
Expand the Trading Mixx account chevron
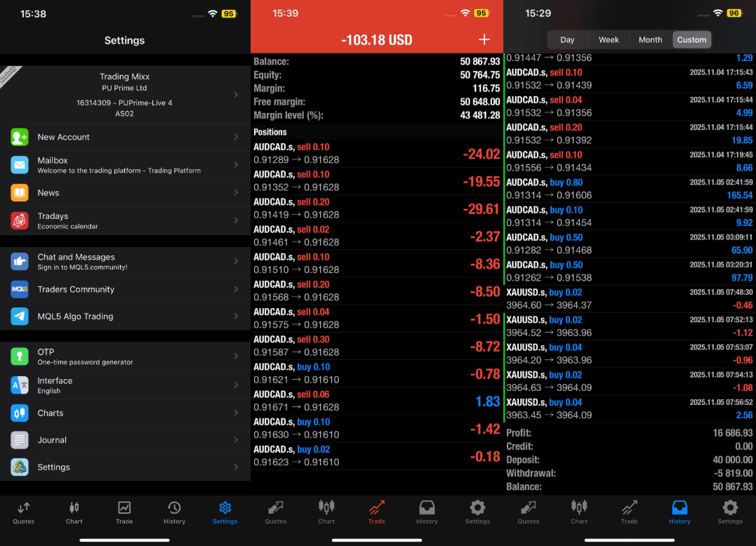236,95
